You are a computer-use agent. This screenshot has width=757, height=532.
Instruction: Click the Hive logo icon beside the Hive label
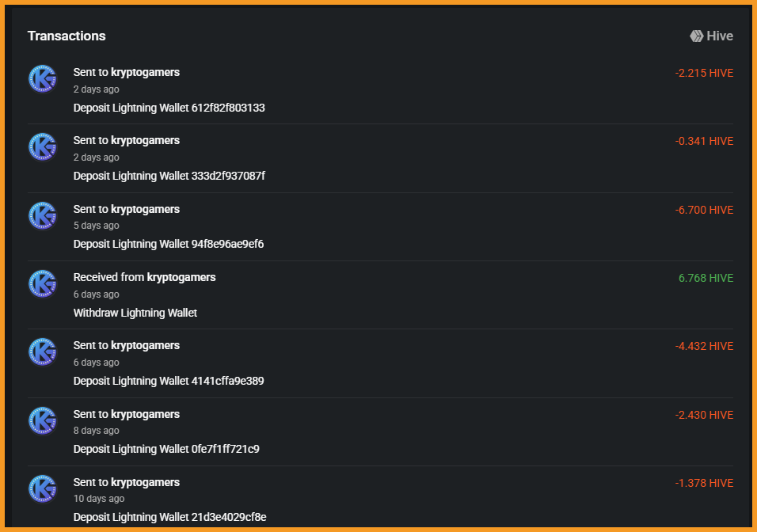(x=696, y=36)
